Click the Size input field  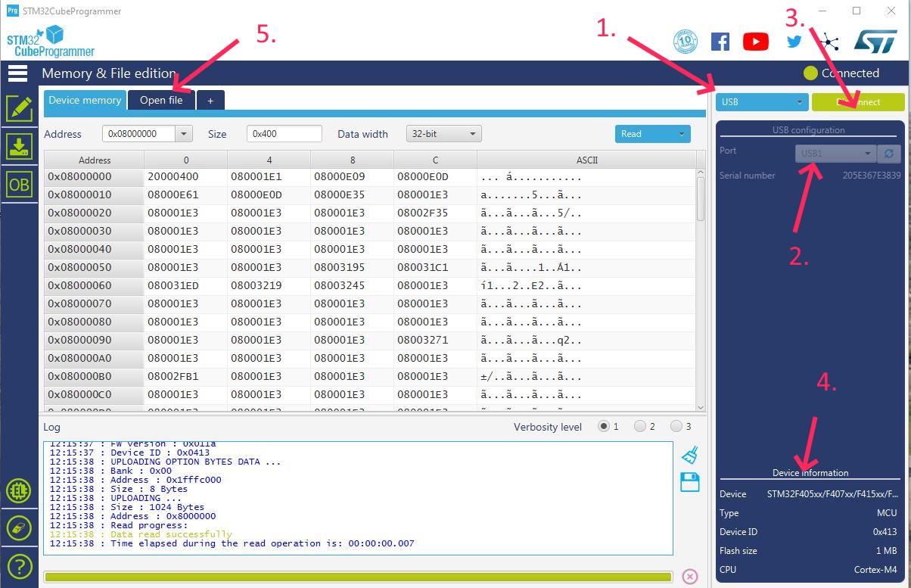pos(284,134)
